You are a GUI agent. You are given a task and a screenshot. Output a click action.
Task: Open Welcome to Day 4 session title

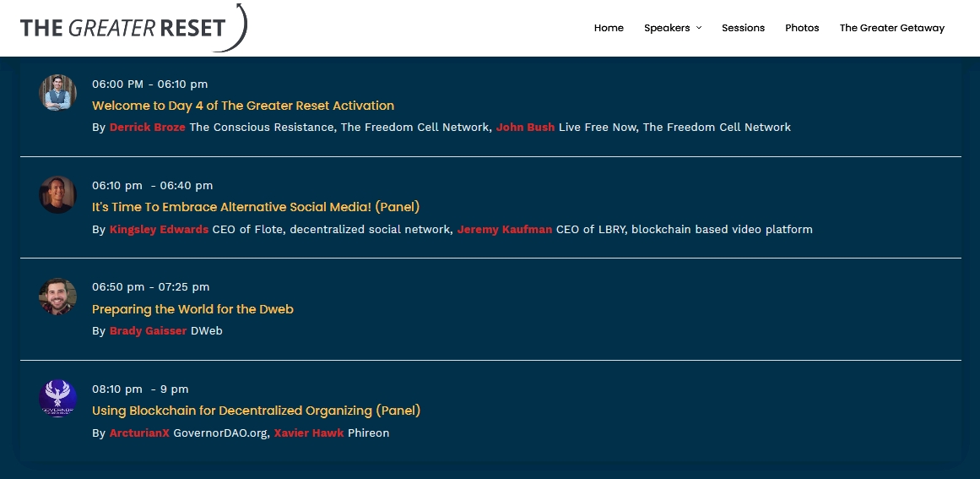point(243,106)
